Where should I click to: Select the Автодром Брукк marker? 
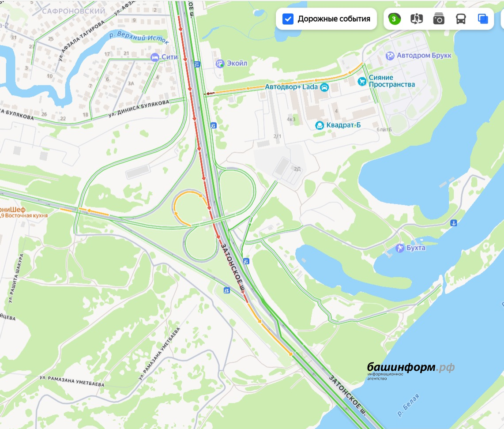tap(390, 56)
